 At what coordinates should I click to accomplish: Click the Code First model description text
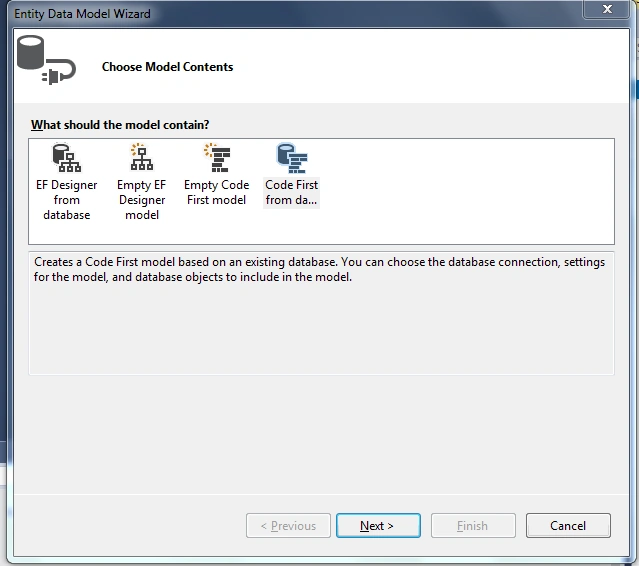tap(319, 269)
